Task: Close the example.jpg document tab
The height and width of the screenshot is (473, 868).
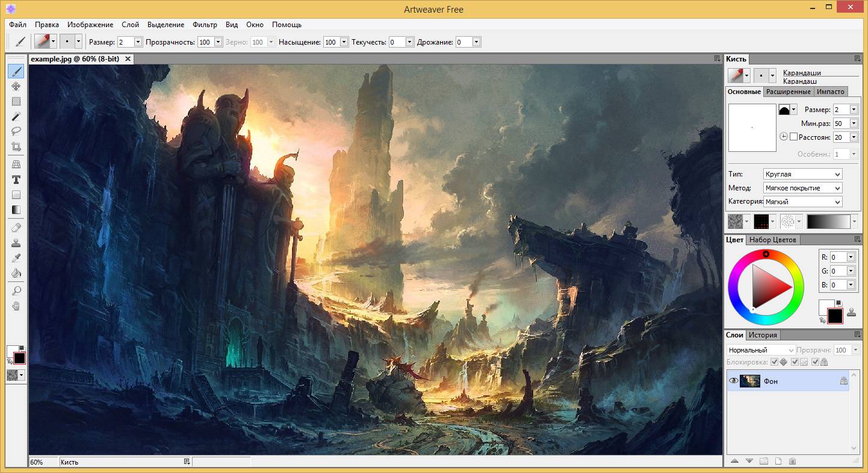Action: tap(128, 59)
